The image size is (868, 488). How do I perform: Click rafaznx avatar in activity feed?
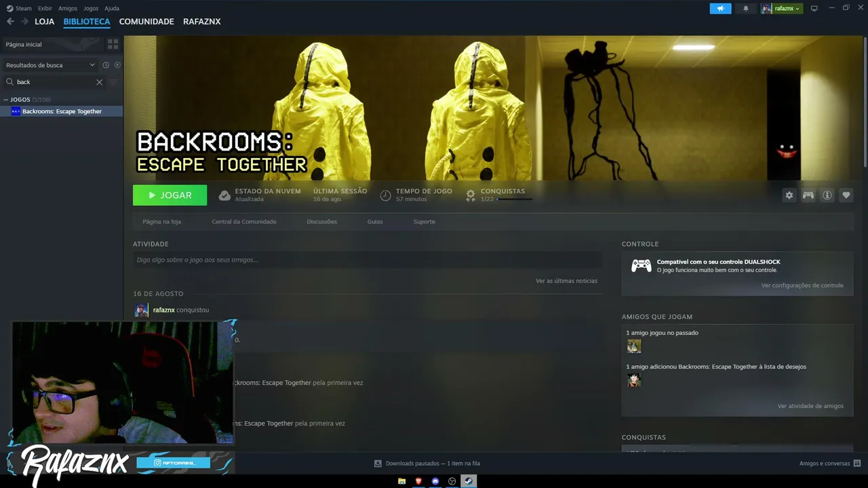[141, 310]
